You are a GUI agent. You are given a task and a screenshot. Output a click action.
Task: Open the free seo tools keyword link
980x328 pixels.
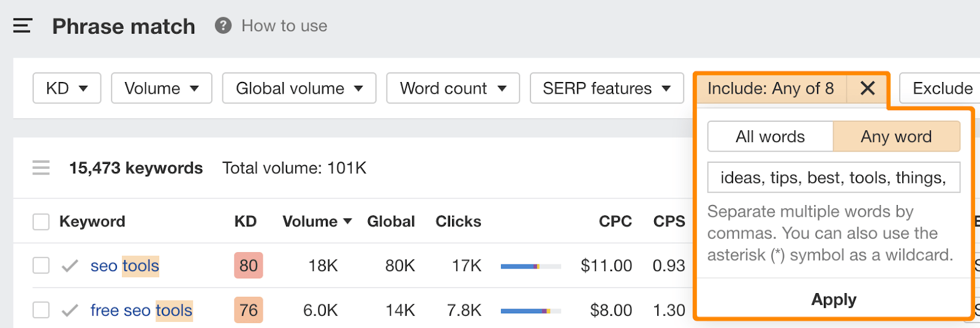click(141, 310)
